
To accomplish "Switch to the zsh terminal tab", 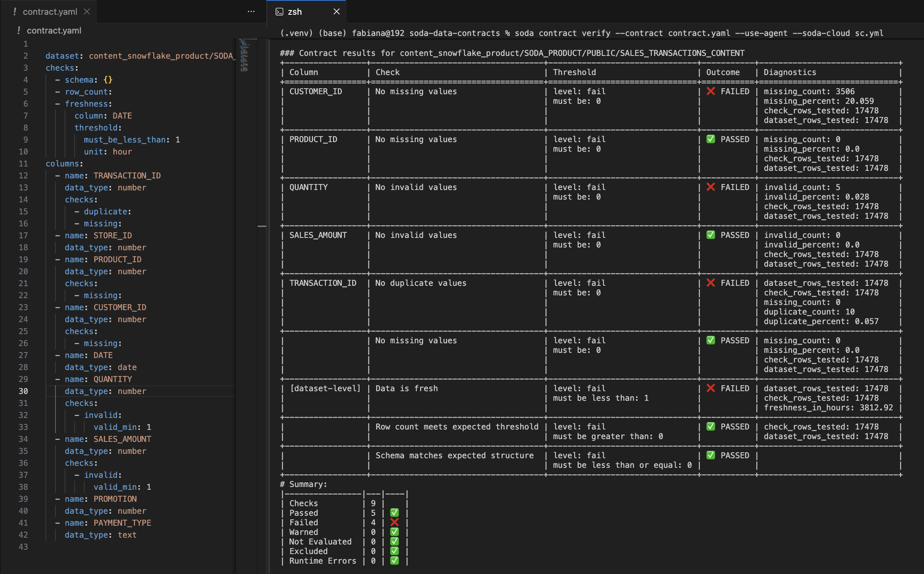I will (x=295, y=12).
